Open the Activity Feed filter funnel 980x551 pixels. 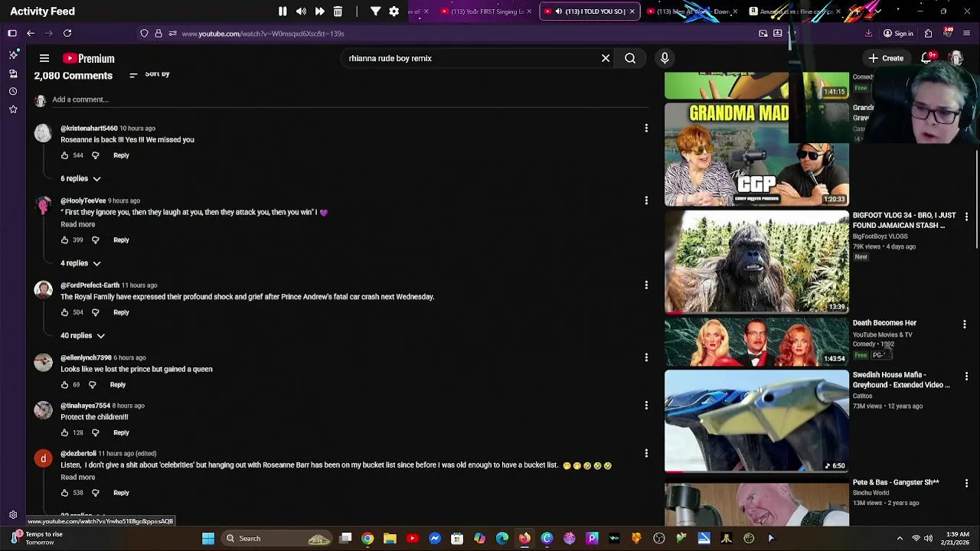coord(375,11)
